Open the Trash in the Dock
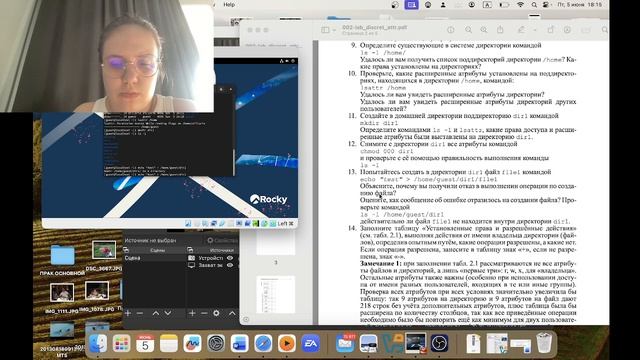 (x=544, y=343)
